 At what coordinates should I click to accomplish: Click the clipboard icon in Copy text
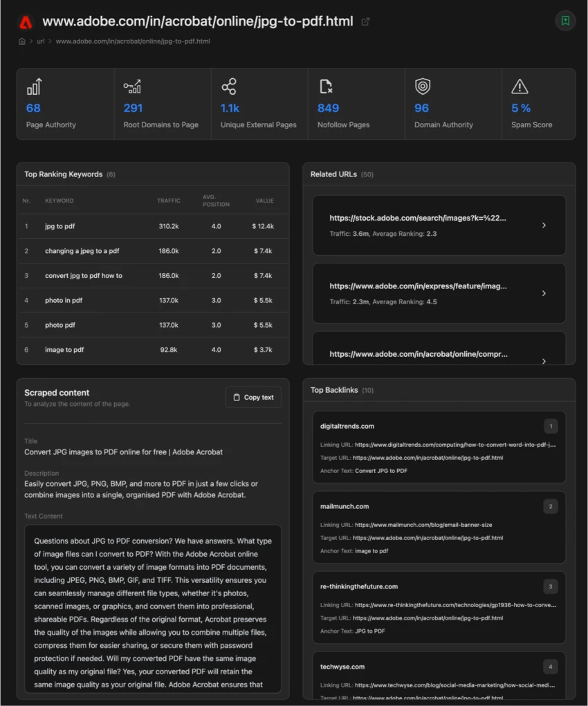(237, 397)
